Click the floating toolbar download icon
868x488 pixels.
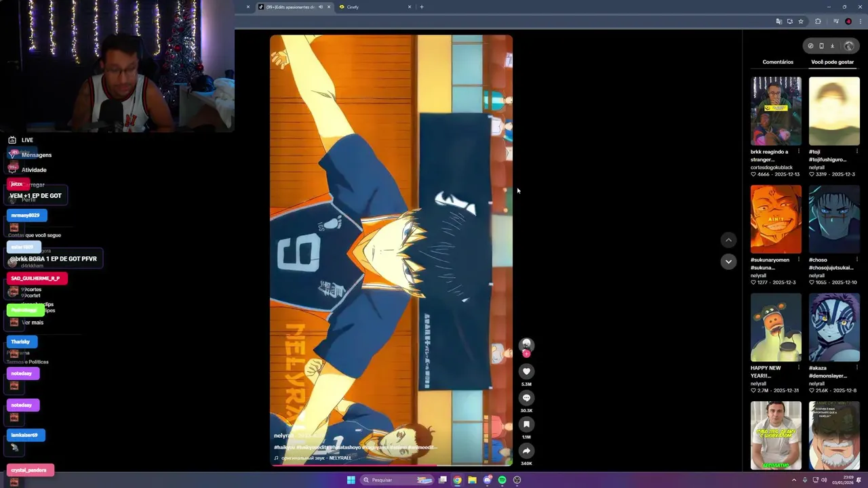coord(833,46)
